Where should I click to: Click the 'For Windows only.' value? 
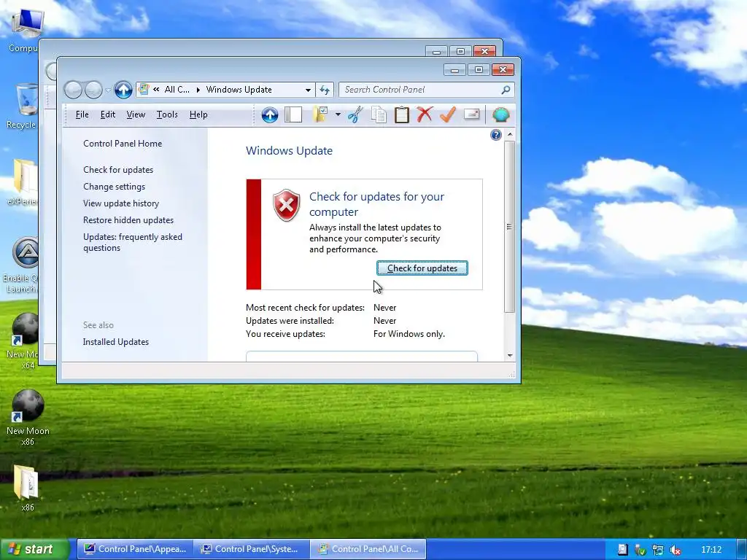pyautogui.click(x=409, y=334)
